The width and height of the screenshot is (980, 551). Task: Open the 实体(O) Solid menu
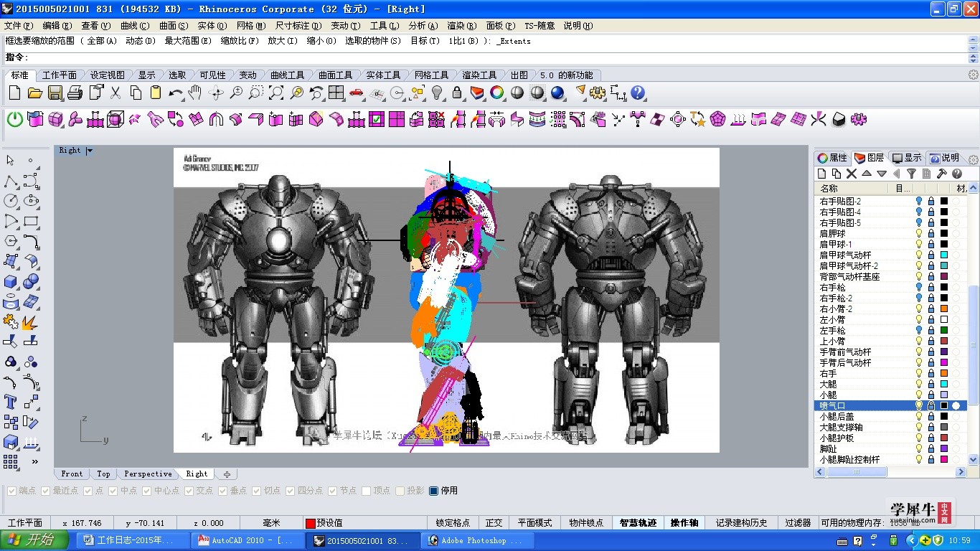point(212,26)
